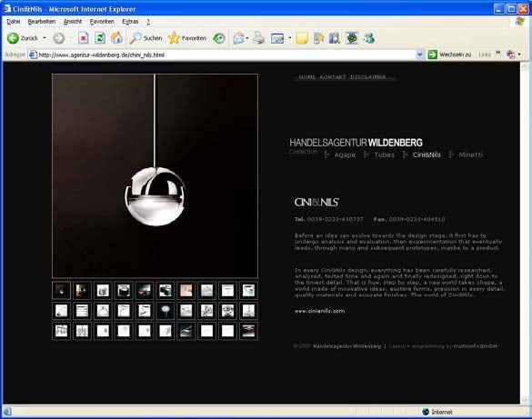Open the Favoriten menu
Screen dimensions: 532x419
(x=102, y=22)
